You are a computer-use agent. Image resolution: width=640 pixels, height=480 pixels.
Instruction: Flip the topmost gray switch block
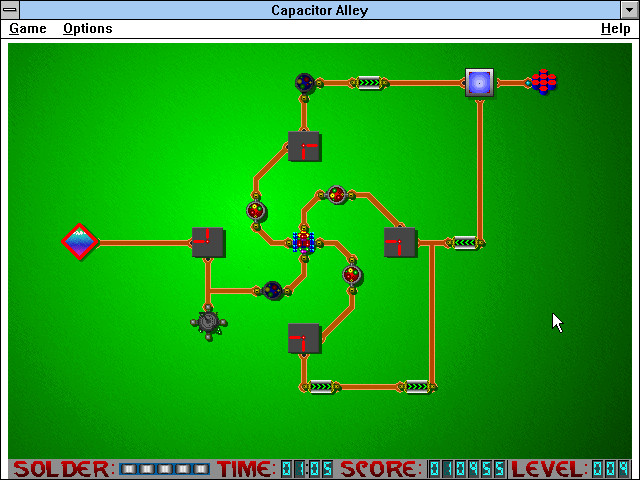(x=304, y=146)
